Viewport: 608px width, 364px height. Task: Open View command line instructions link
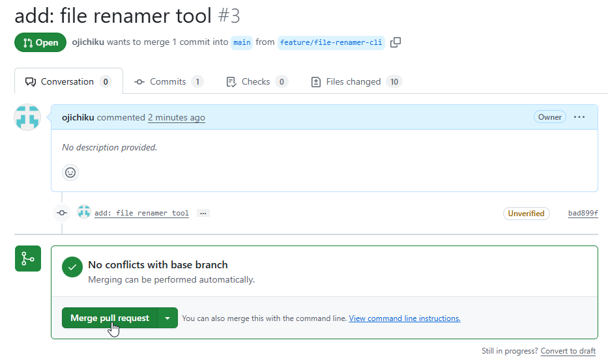click(405, 318)
